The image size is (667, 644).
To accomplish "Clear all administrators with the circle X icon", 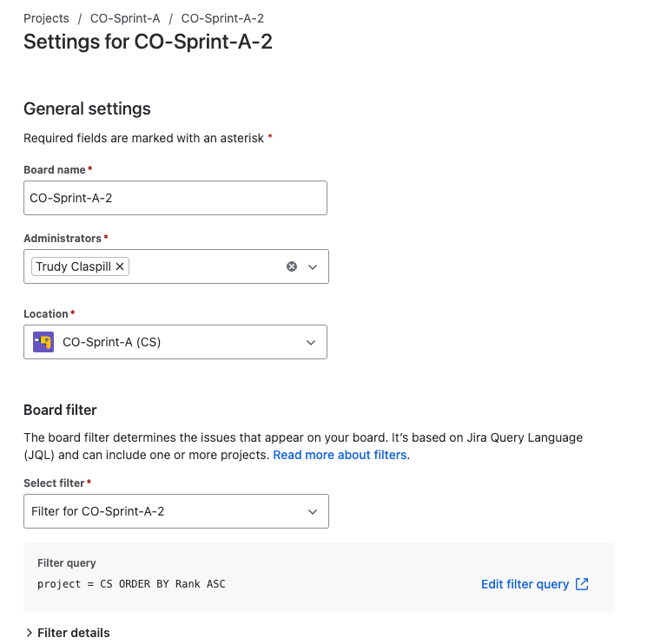I will 292,266.
